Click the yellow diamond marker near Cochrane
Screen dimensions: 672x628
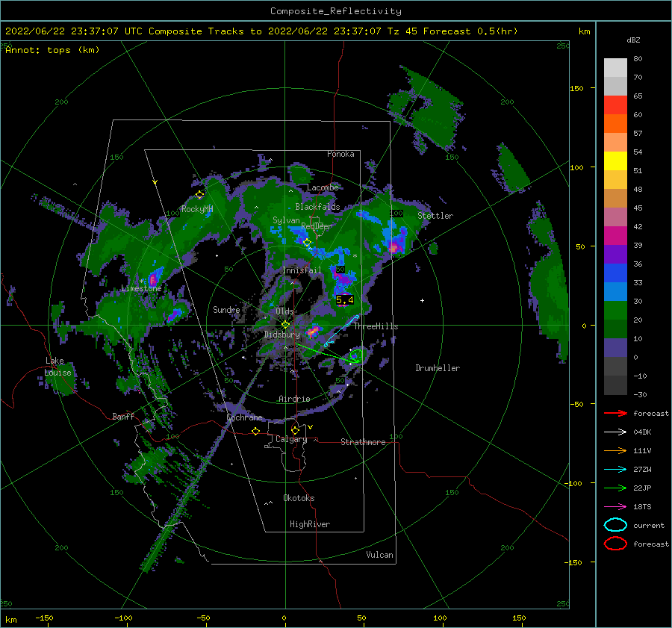pyautogui.click(x=256, y=431)
